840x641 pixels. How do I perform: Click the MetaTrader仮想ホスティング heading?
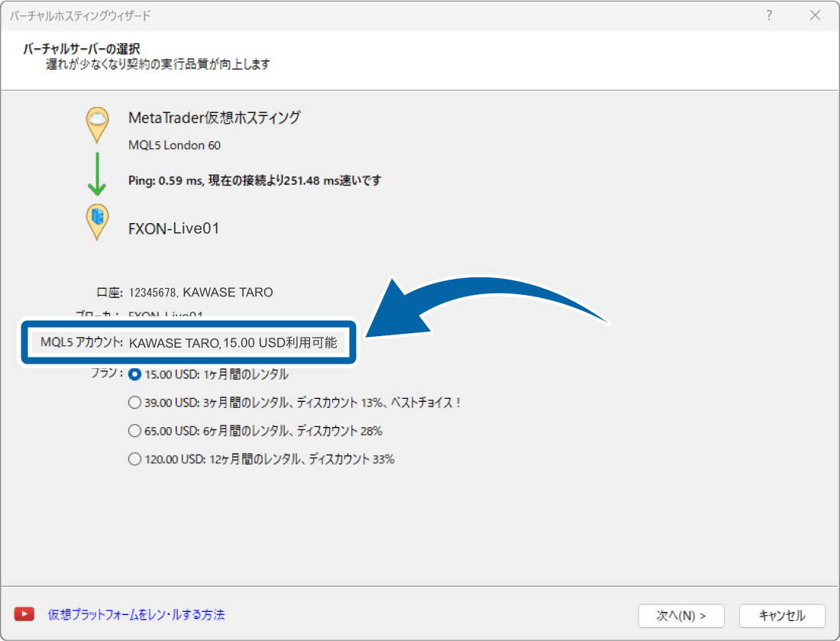tap(214, 118)
